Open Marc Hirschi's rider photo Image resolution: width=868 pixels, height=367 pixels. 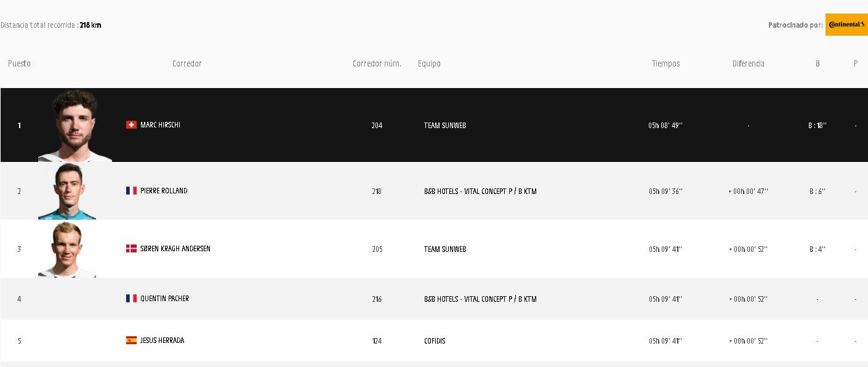pos(75,126)
